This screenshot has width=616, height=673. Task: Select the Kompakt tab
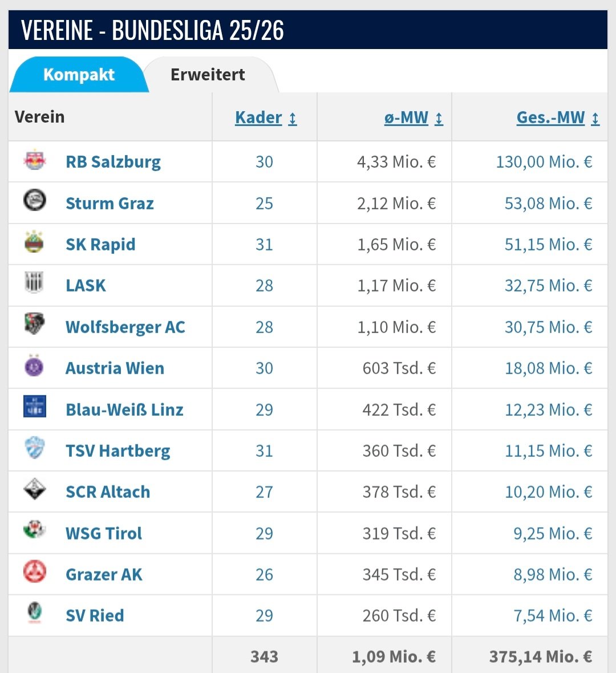(x=79, y=75)
